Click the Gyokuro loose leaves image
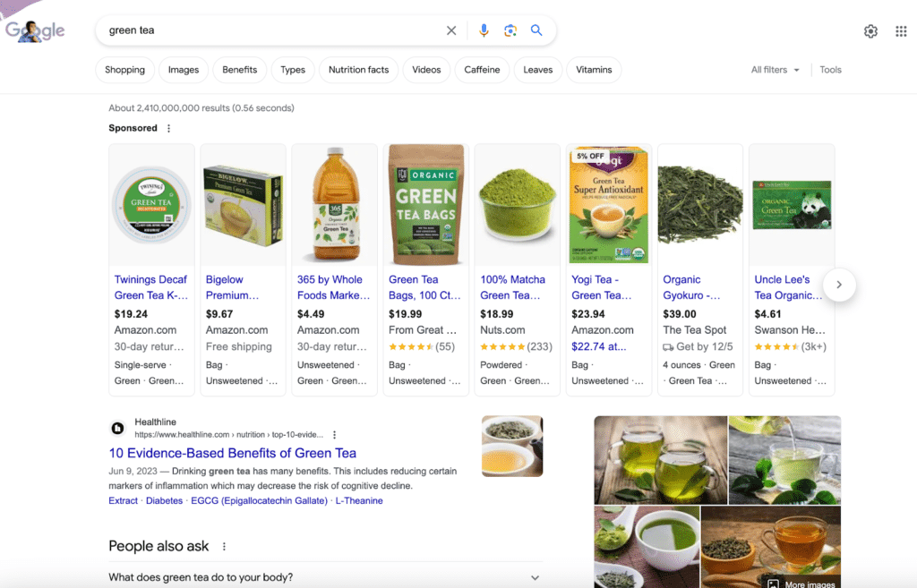The image size is (917, 588). pyautogui.click(x=700, y=205)
